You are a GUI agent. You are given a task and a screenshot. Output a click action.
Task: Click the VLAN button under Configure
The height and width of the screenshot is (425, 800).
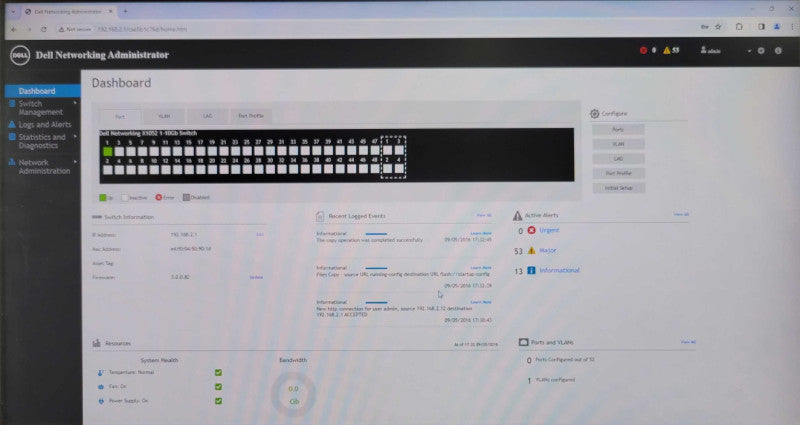coord(618,144)
